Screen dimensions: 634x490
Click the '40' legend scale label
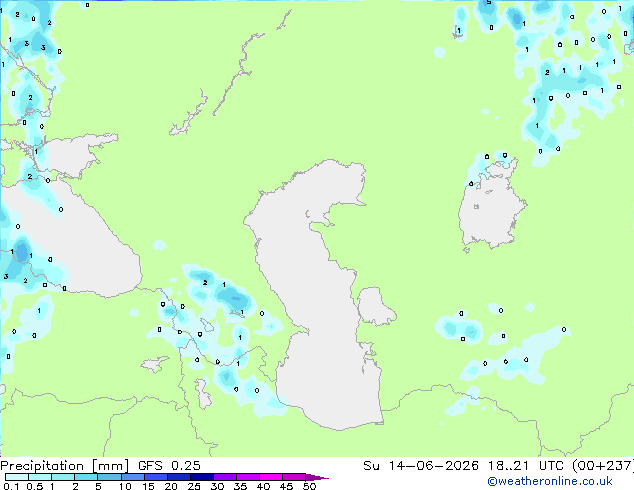point(263,486)
